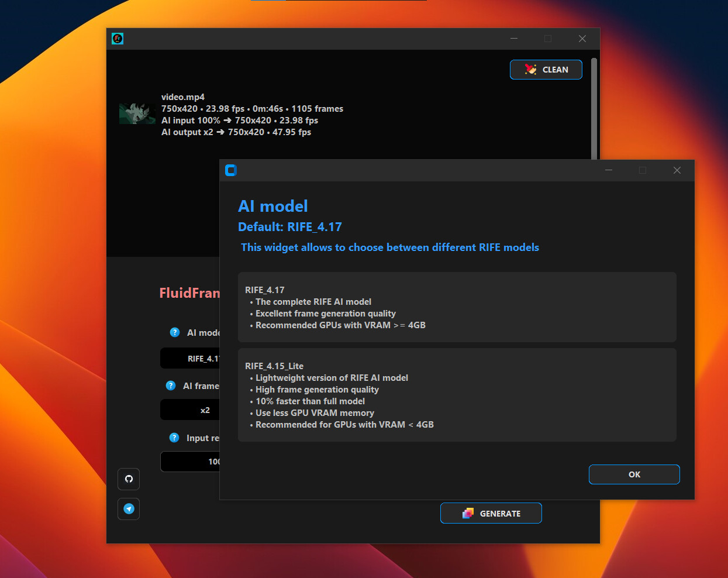This screenshot has height=578, width=728.
Task: Click the 'AI model' dialog heading
Action: [273, 206]
